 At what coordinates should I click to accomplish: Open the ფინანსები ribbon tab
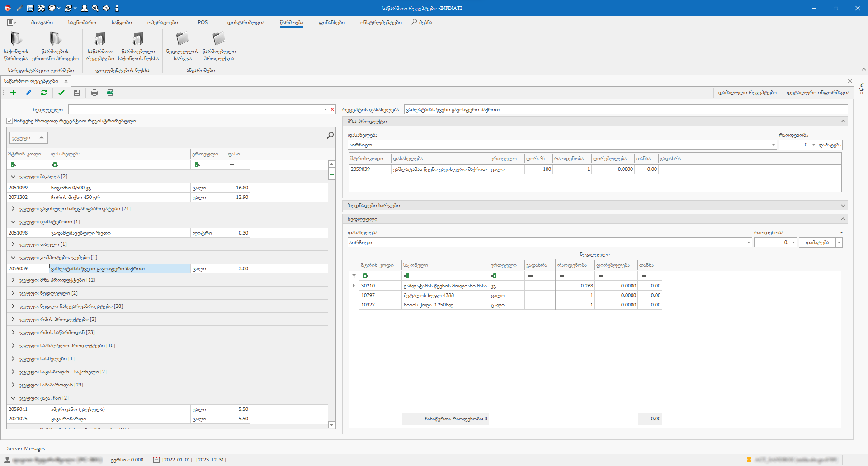[x=331, y=22]
